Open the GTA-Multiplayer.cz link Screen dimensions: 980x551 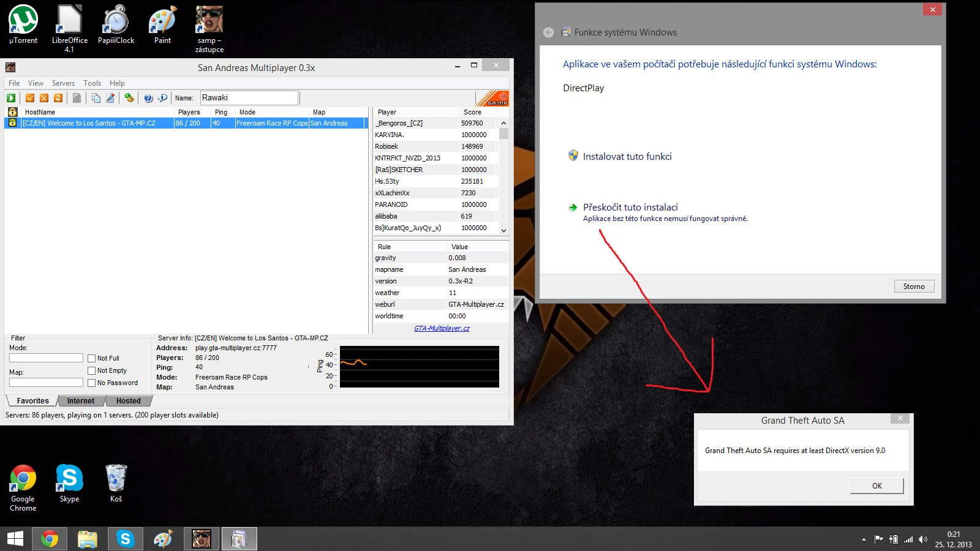coord(442,329)
